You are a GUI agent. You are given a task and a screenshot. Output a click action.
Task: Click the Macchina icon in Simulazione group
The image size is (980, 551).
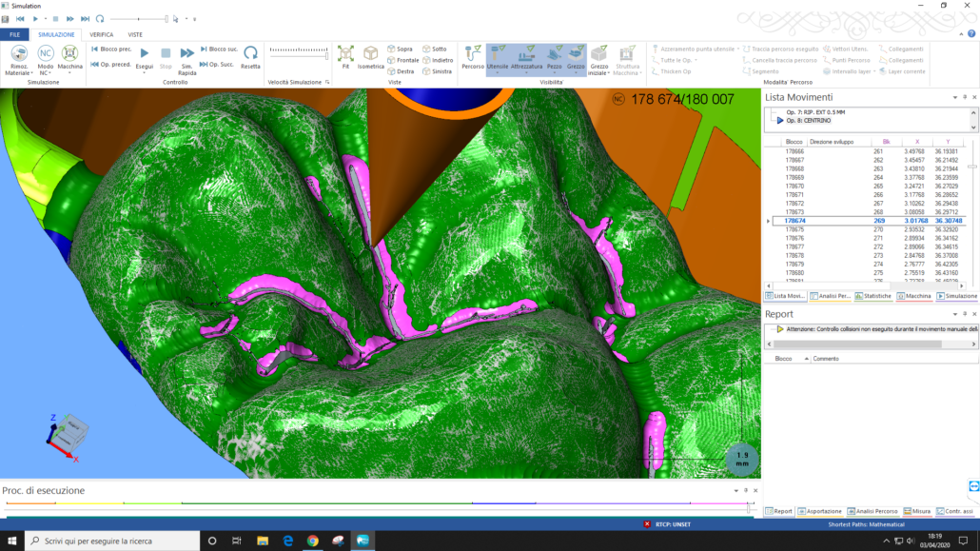click(70, 53)
